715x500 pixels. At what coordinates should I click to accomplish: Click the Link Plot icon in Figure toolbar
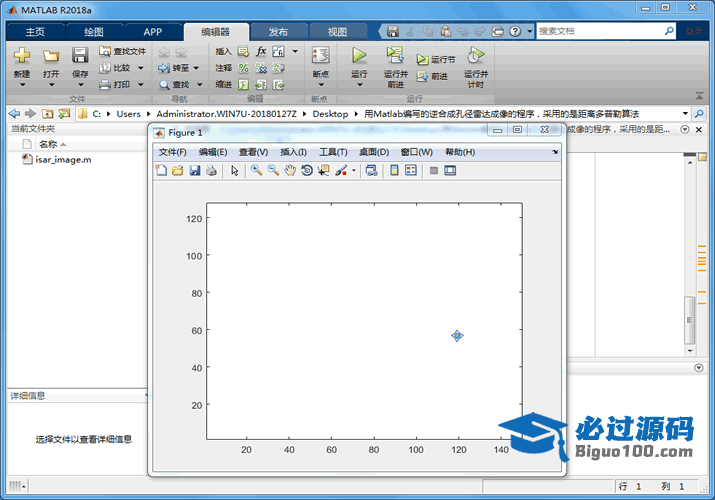click(372, 171)
